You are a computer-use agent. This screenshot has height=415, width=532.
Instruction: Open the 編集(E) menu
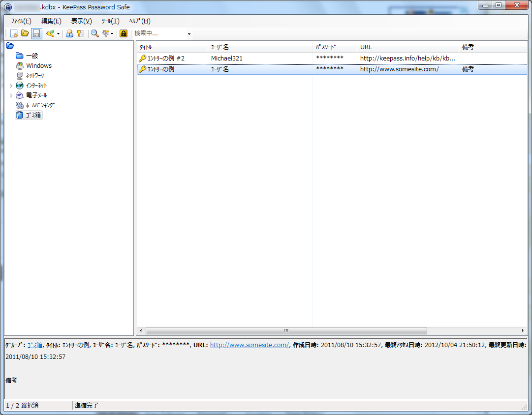pos(51,21)
